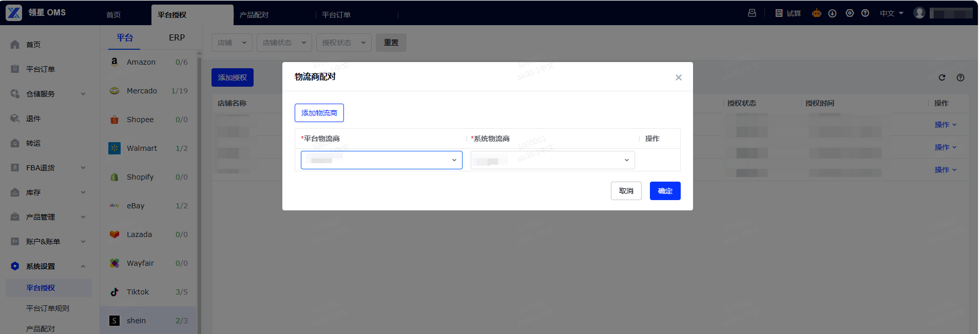Close the 物流商配对 dialog
980x334 pixels.
(679, 77)
